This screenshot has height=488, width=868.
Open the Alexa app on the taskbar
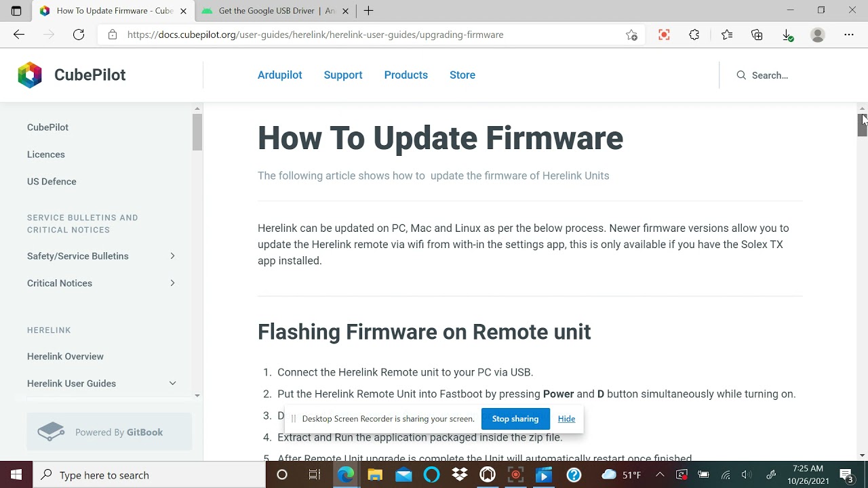click(x=431, y=475)
